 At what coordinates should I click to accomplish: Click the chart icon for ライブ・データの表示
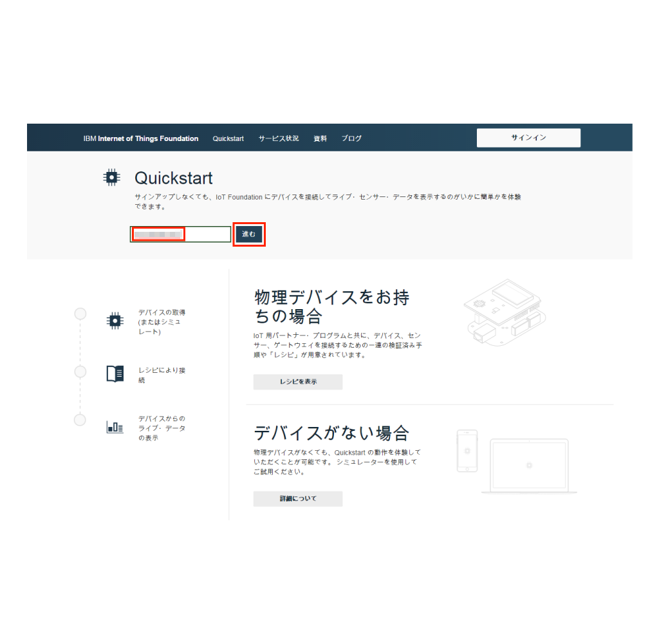(x=115, y=426)
